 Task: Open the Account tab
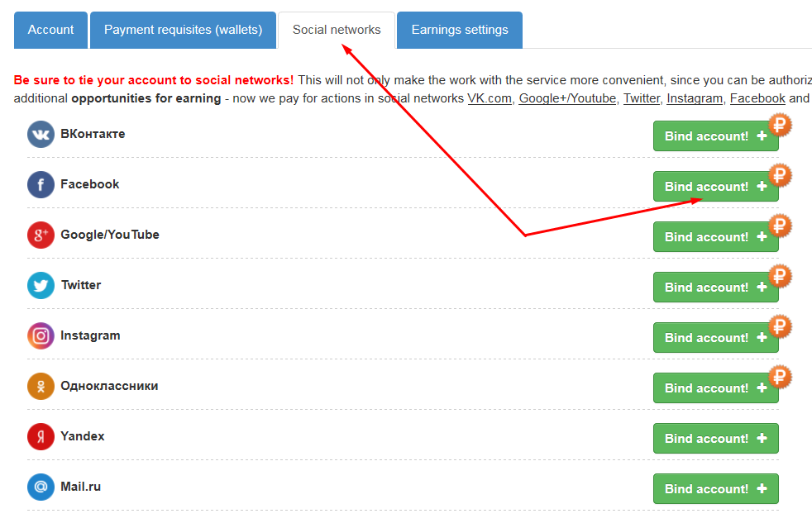click(x=50, y=30)
